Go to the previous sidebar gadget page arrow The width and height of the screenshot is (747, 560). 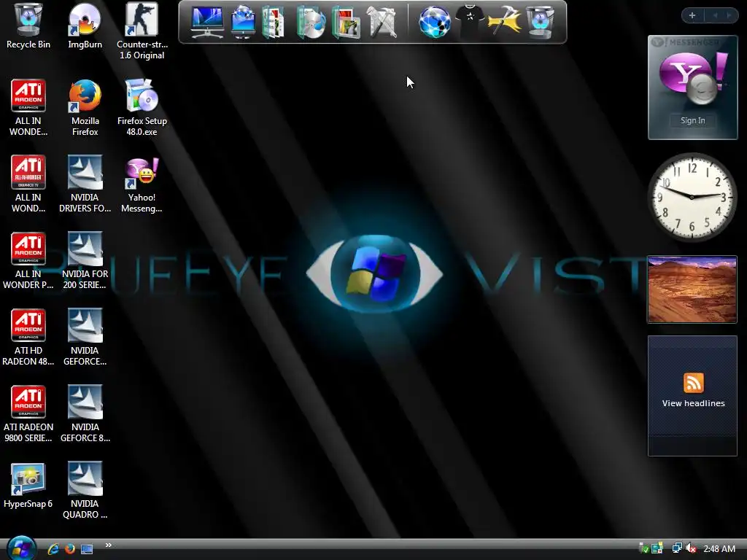coord(715,15)
